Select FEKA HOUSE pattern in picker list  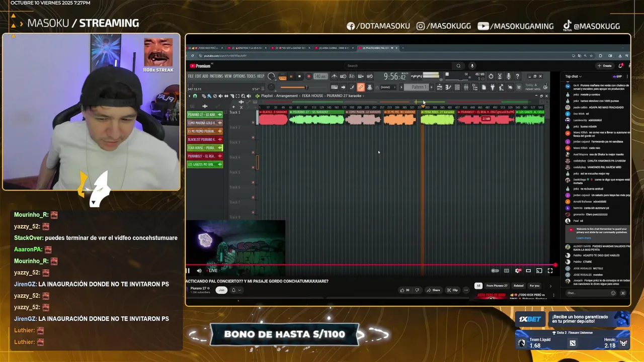[x=205, y=148]
